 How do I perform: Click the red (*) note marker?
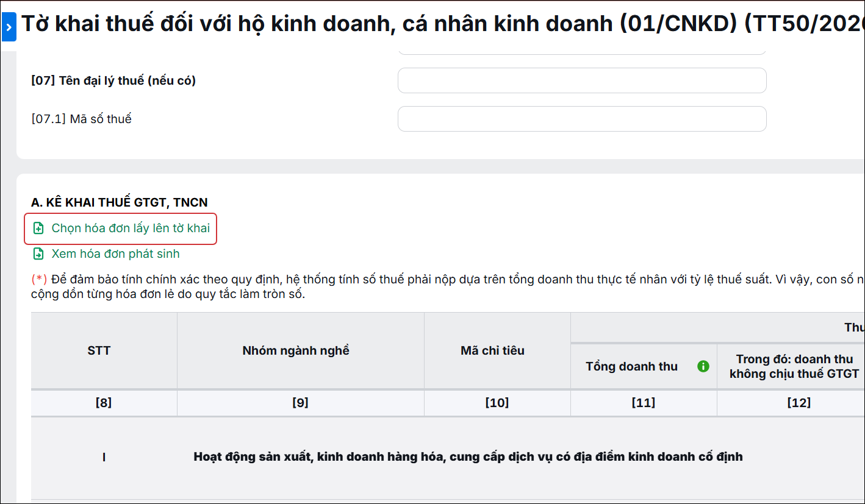tap(39, 279)
